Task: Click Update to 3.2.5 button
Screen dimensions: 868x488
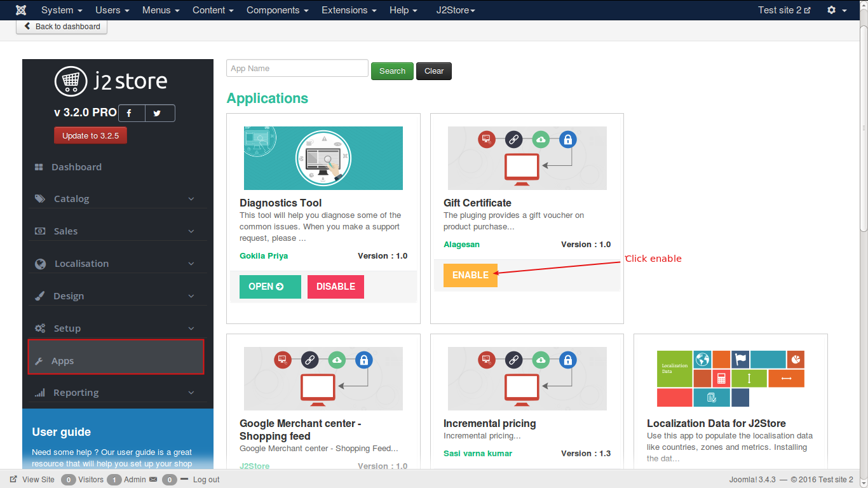Action: coord(90,135)
